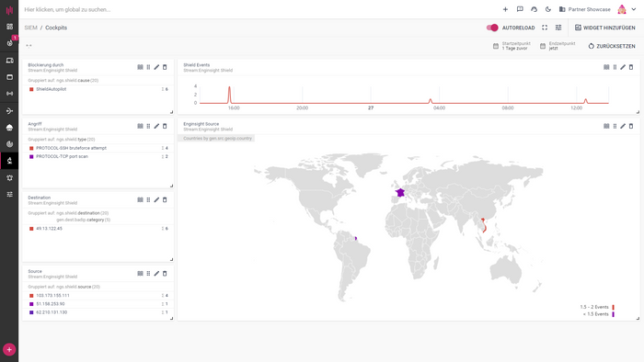Screen dimensions: 644x362
Task: Click the plus icon in top bar
Action: coord(506,9)
